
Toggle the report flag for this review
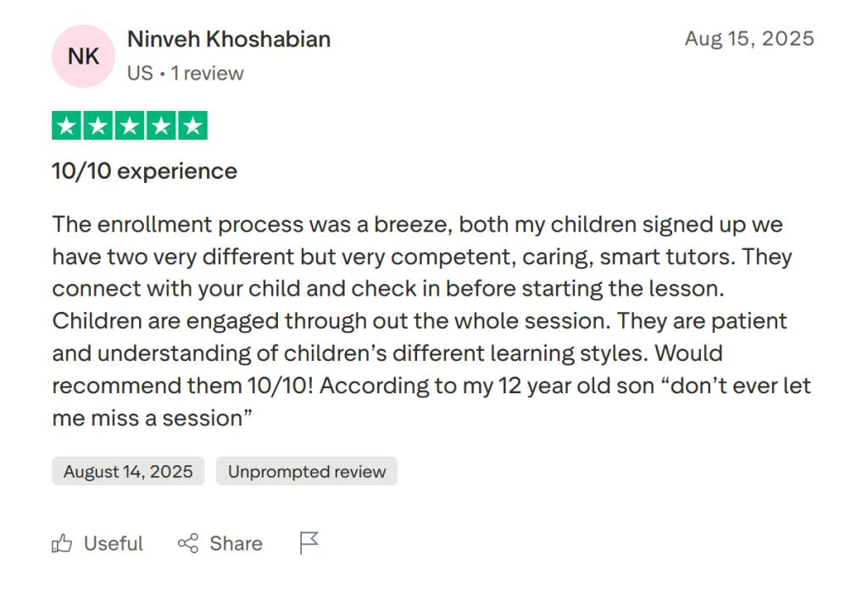[x=309, y=543]
